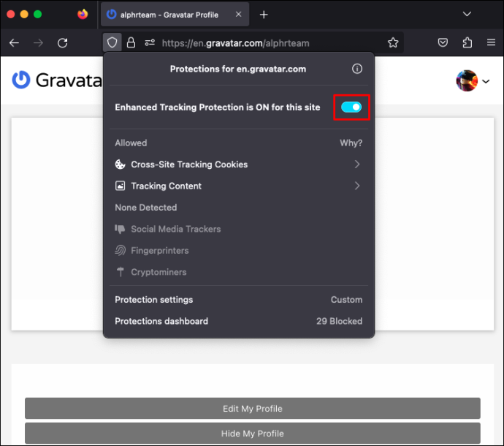Image resolution: width=504 pixels, height=446 pixels.
Task: Click the Edit My Profile button
Action: tap(253, 409)
